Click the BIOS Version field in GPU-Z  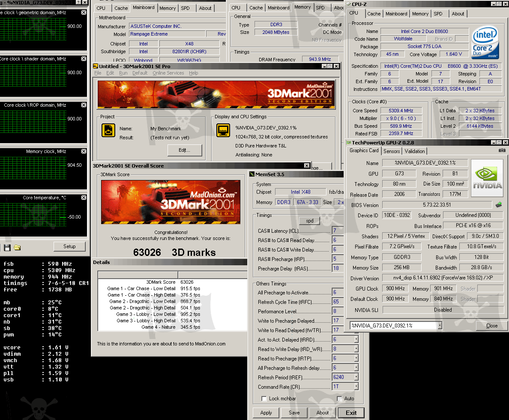pos(437,204)
